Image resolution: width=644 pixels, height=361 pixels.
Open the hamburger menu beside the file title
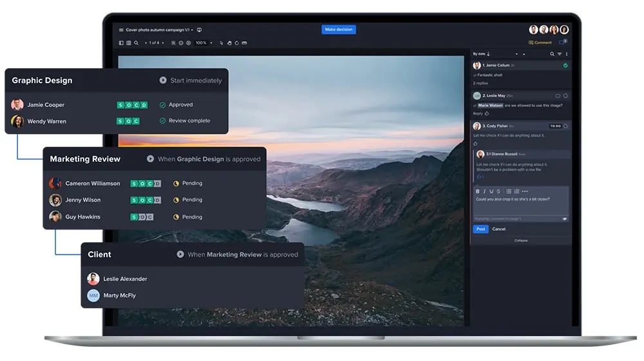coord(121,30)
